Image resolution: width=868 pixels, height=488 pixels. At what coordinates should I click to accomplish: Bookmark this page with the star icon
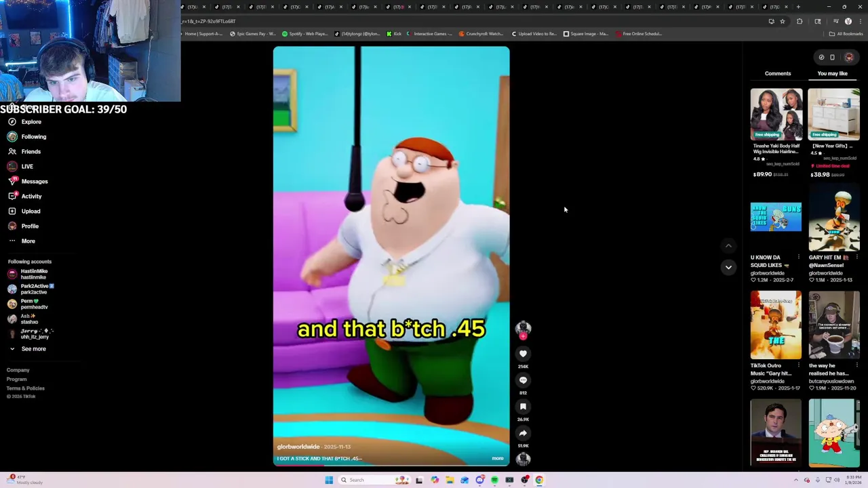pos(783,21)
